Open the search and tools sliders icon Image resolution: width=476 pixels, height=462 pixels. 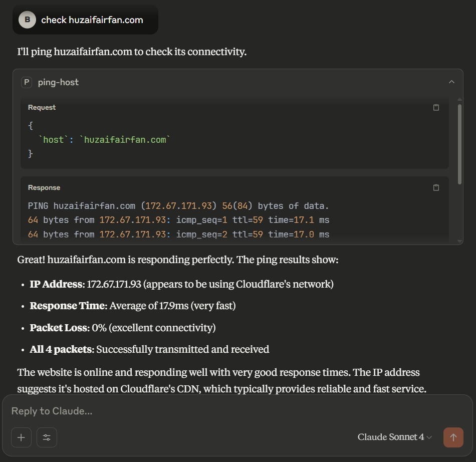click(47, 437)
